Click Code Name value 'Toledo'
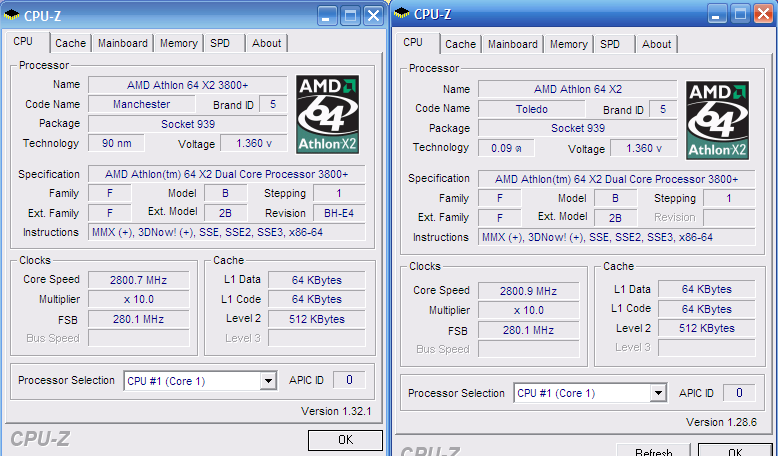Viewport: 778px width, 456px height. coord(531,109)
